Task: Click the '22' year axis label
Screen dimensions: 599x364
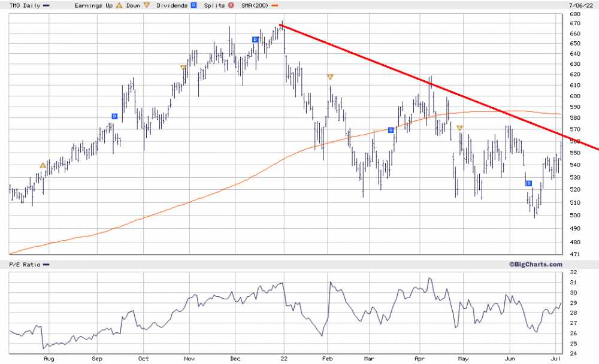Action: click(x=284, y=358)
